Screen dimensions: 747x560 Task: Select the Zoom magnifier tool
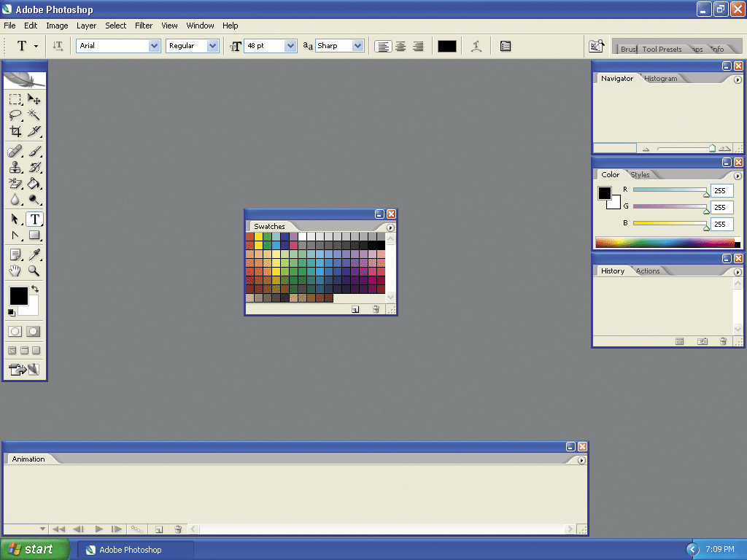pos(34,271)
